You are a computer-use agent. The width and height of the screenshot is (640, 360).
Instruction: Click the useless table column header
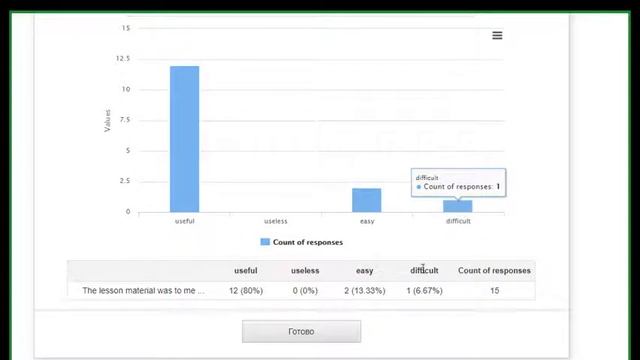pyautogui.click(x=305, y=271)
